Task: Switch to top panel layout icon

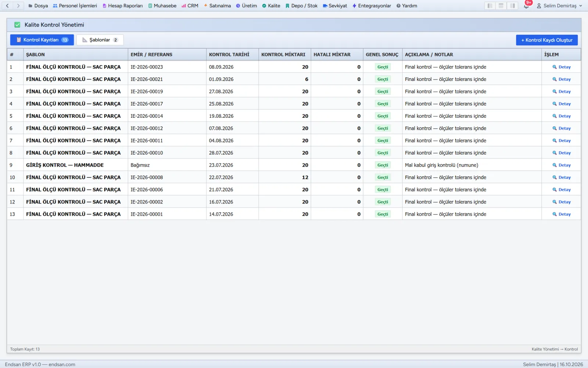Action: click(501, 6)
